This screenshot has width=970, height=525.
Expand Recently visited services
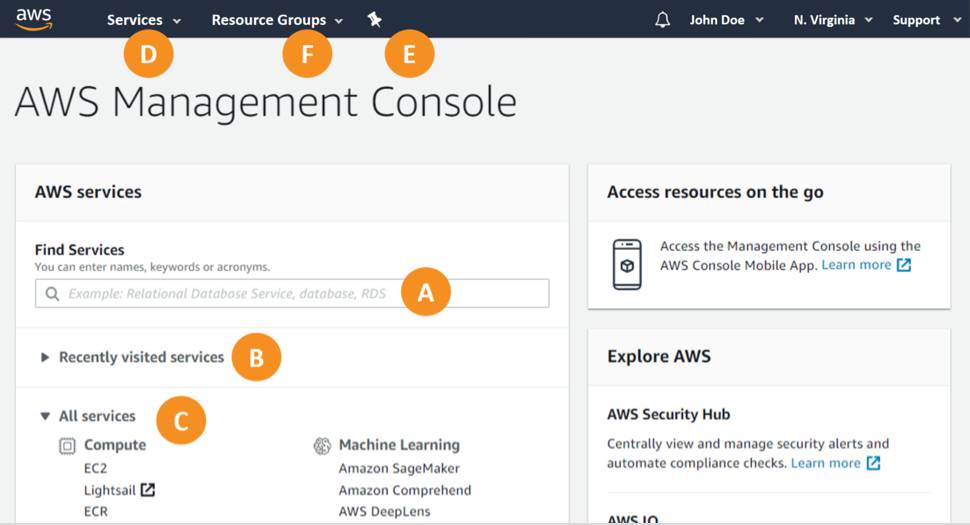point(132,357)
